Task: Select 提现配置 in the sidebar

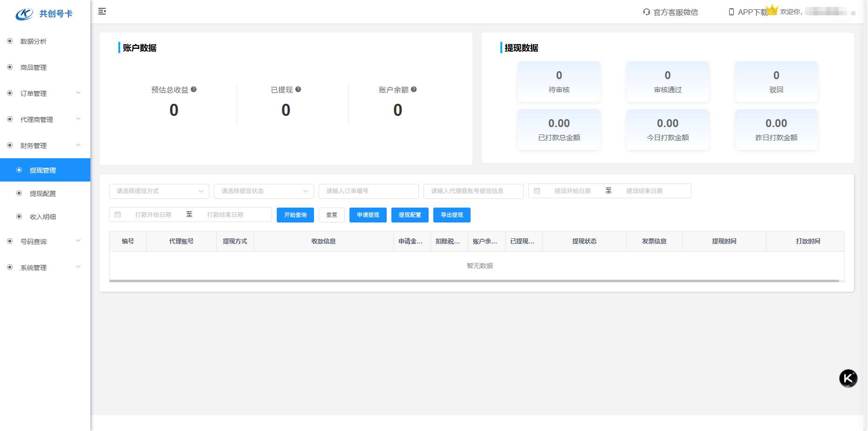Action: pos(43,194)
